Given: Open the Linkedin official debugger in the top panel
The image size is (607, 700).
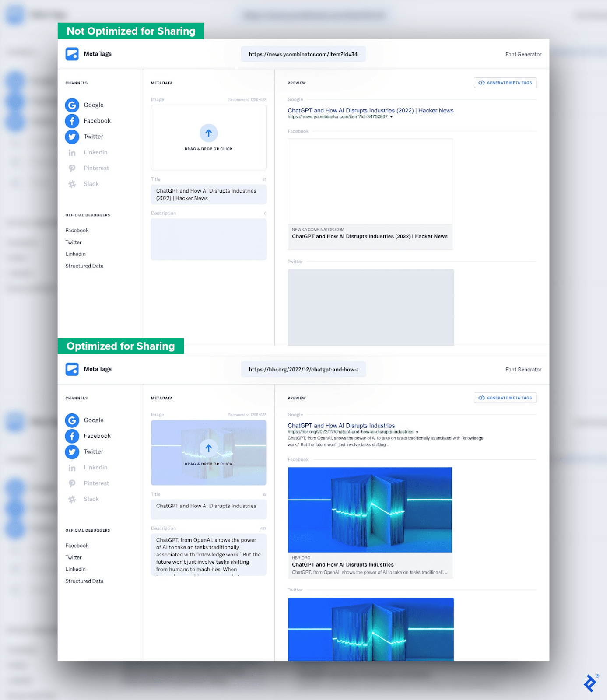Looking at the screenshot, I should click(x=76, y=254).
